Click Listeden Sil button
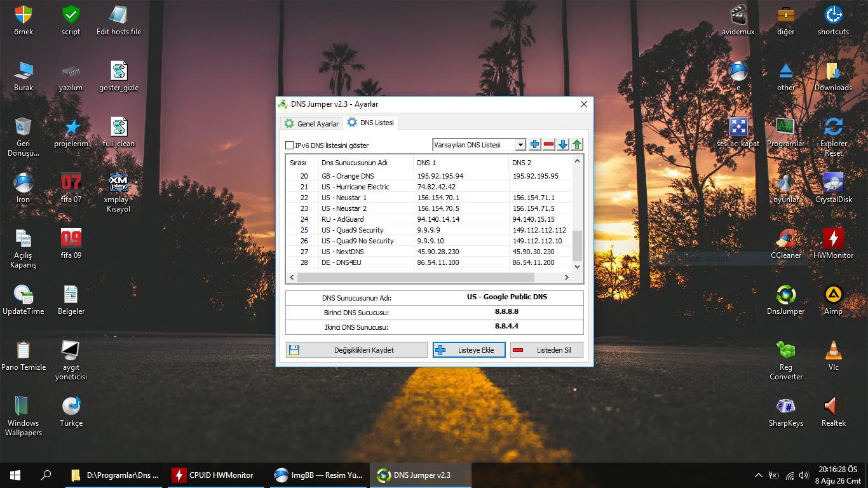Screen dimensions: 868x488 [546, 350]
